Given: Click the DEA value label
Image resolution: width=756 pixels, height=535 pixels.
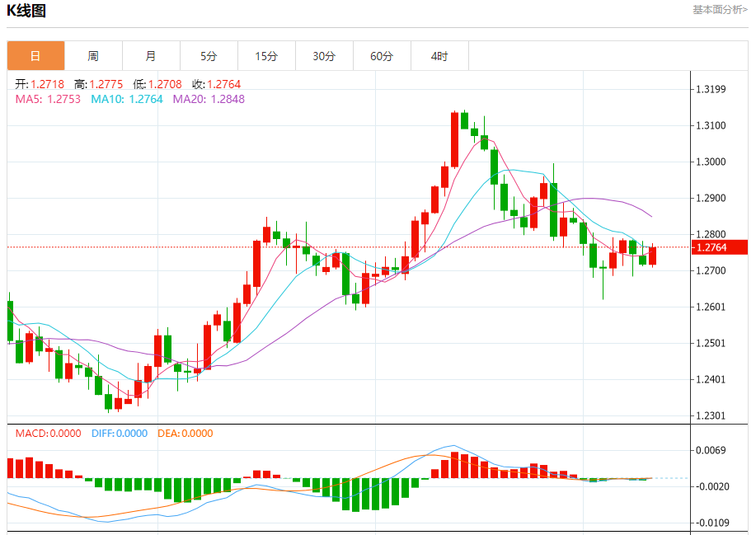Looking at the screenshot, I should tap(185, 434).
